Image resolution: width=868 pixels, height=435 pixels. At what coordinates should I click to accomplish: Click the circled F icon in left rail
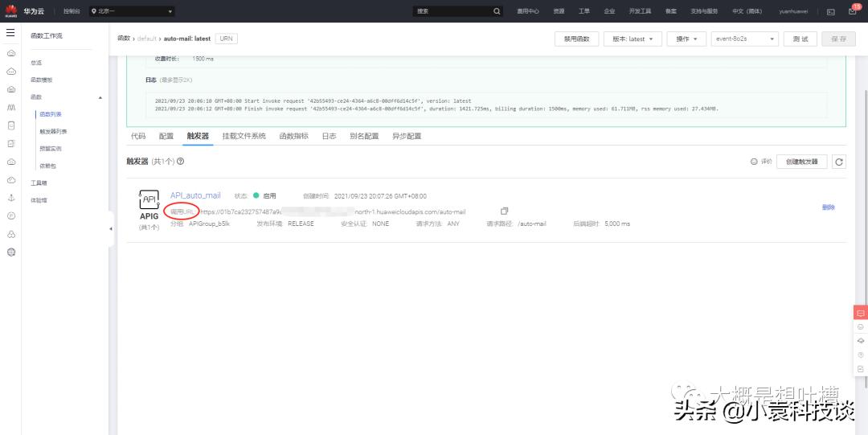[x=11, y=216]
